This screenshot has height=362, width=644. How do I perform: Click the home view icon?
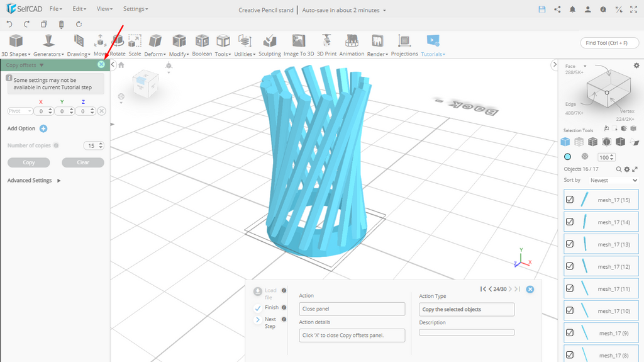121,65
